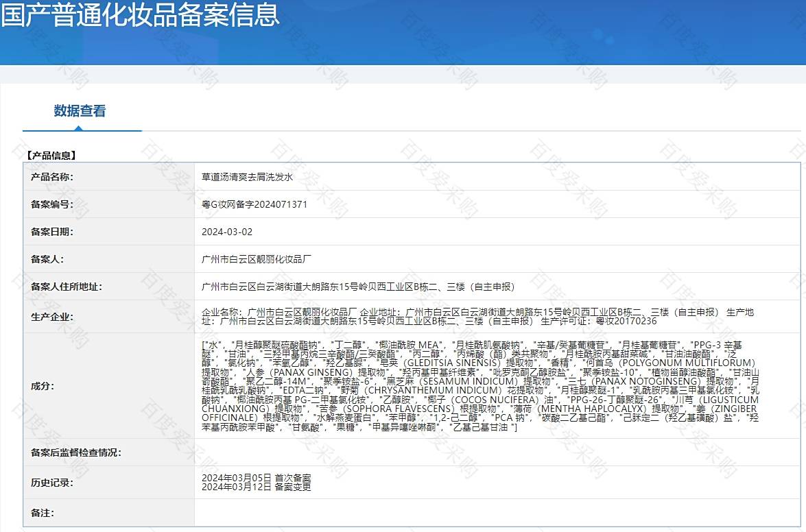Switch to the 数据查看 tab
Screen dimensions: 806x532
coord(80,111)
